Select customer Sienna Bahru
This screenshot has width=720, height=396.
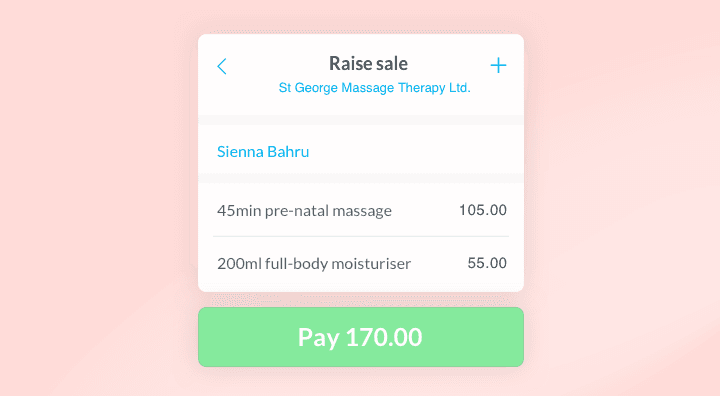tap(361, 152)
